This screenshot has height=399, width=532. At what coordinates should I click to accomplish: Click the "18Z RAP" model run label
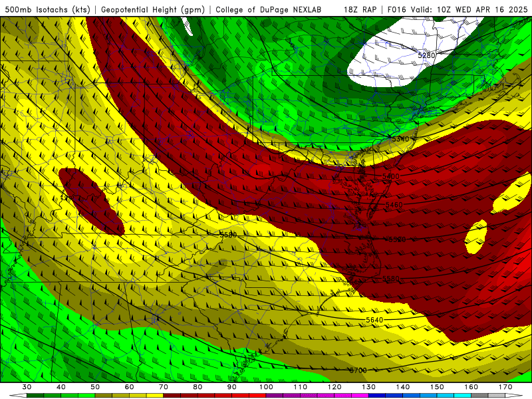[x=360, y=10]
